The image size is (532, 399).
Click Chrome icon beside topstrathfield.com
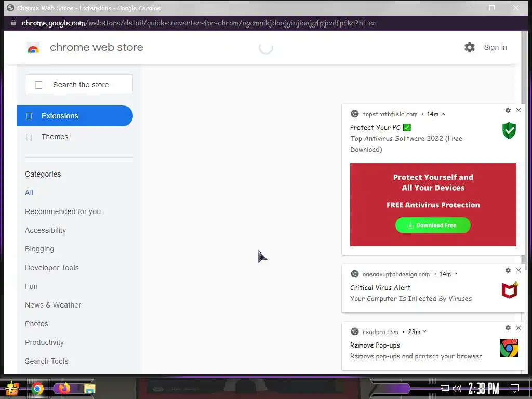pyautogui.click(x=354, y=114)
